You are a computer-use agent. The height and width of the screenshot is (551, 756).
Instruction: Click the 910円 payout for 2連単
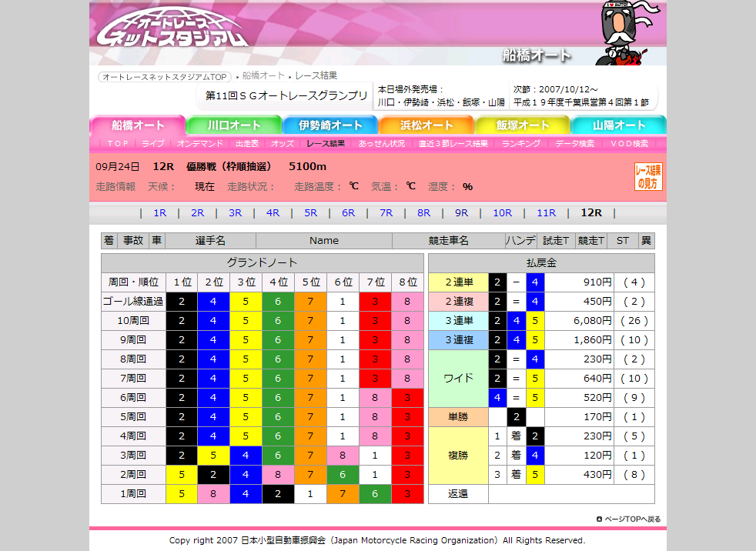[597, 282]
